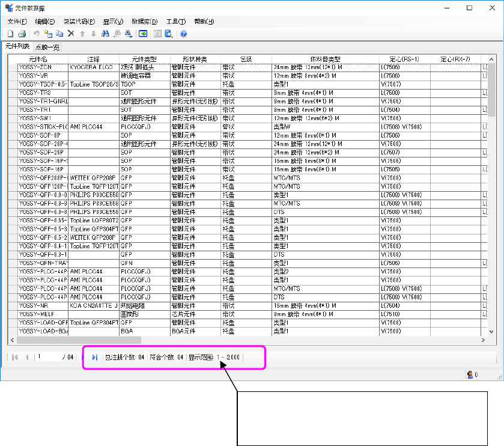Click the New document toolbar icon
The height and width of the screenshot is (446, 504).
(10, 34)
